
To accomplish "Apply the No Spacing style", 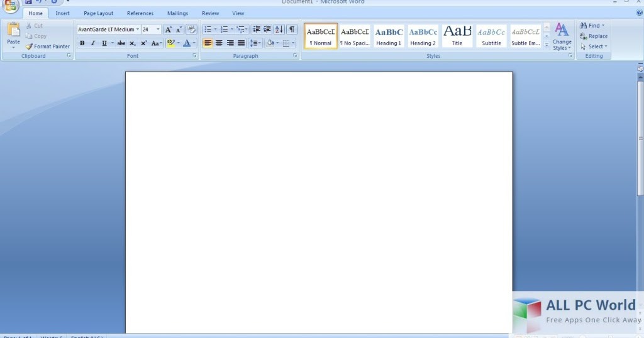I will [355, 36].
